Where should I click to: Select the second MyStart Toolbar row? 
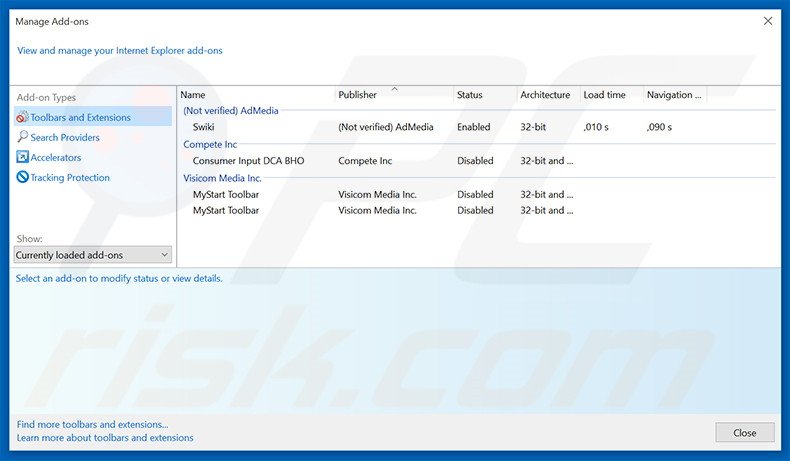point(477,211)
